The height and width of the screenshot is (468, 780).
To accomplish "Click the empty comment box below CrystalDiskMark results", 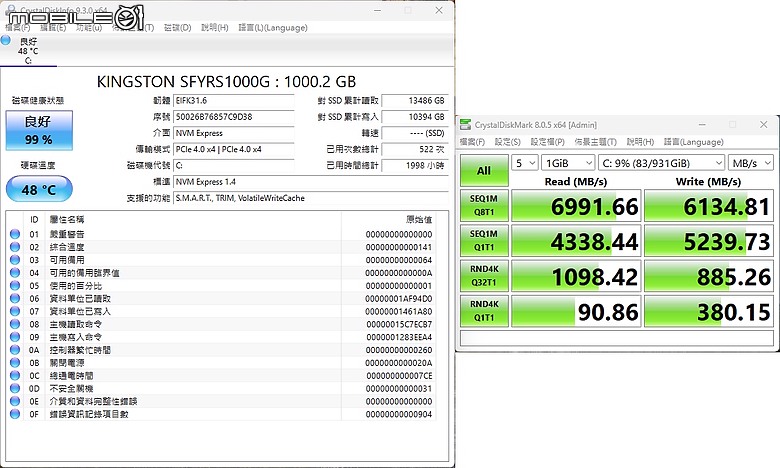I will point(617,338).
